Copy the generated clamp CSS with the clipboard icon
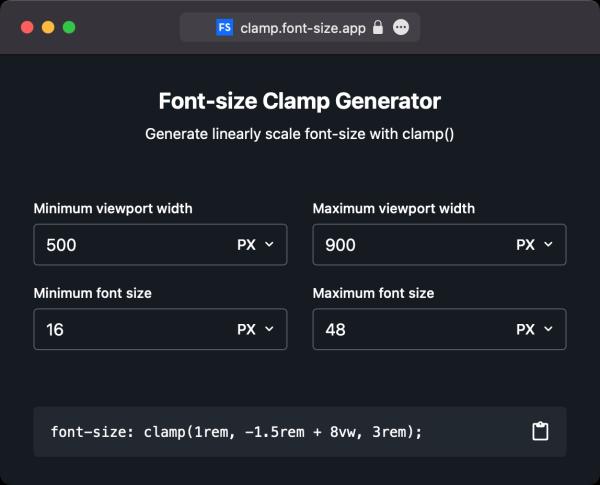The width and height of the screenshot is (600, 485). pos(540,431)
